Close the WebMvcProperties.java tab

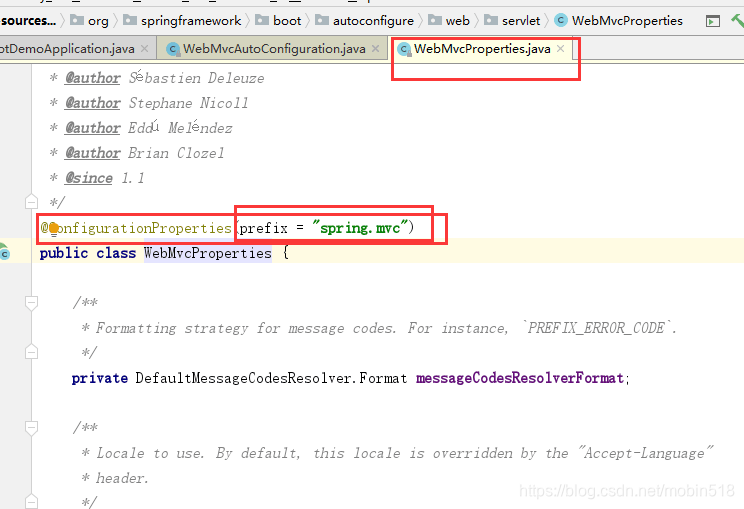click(560, 48)
